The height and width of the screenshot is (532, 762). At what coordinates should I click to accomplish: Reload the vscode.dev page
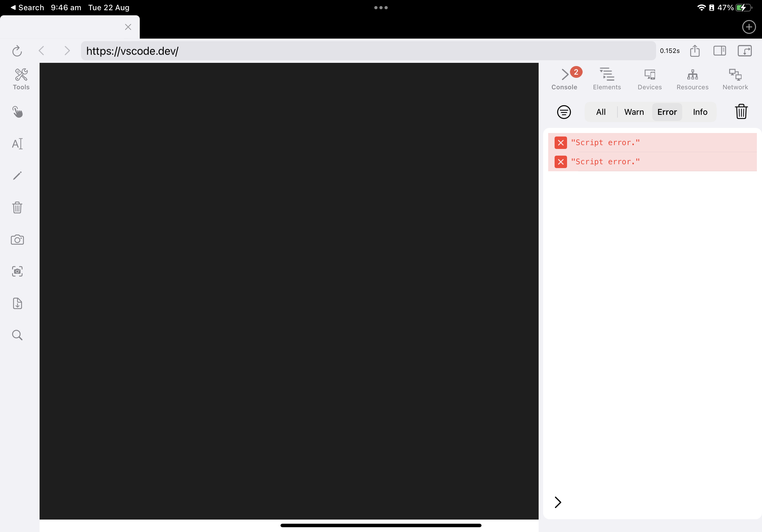click(x=17, y=51)
